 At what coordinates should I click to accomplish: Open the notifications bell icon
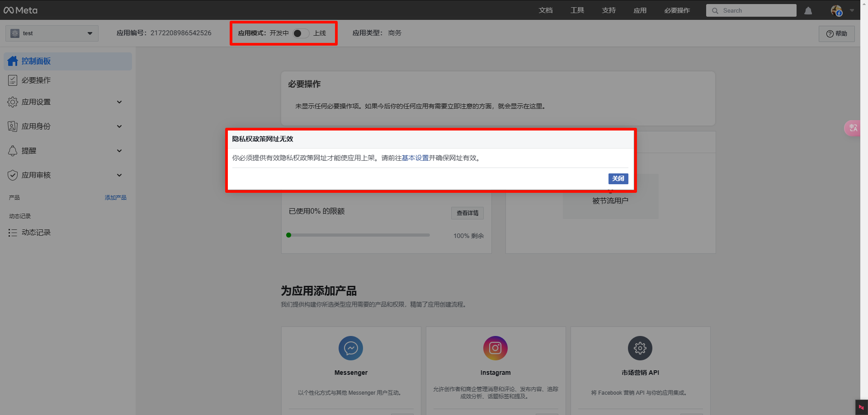[x=808, y=10]
